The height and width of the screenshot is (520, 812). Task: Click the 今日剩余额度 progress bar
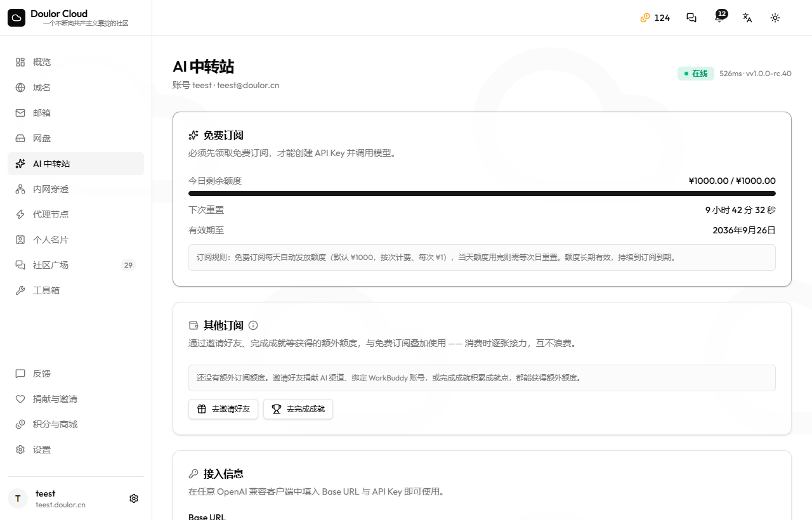482,193
